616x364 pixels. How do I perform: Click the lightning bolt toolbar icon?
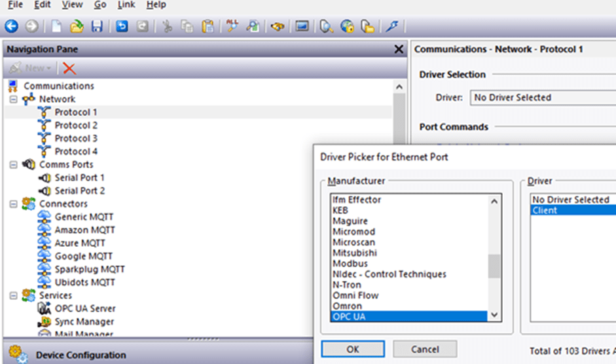click(392, 26)
